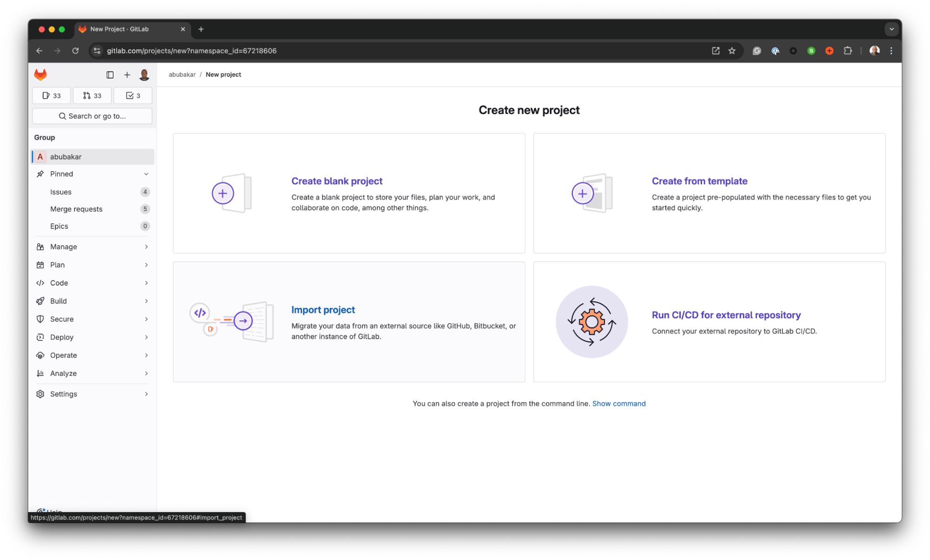The height and width of the screenshot is (560, 930).
Task: Click the import project arrow illustration
Action: tap(232, 321)
